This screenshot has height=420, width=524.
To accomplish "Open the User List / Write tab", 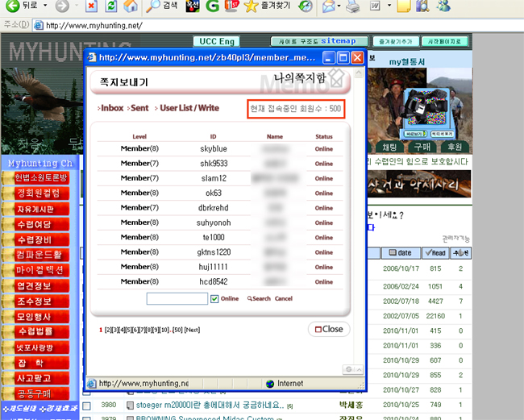I will coord(189,107).
